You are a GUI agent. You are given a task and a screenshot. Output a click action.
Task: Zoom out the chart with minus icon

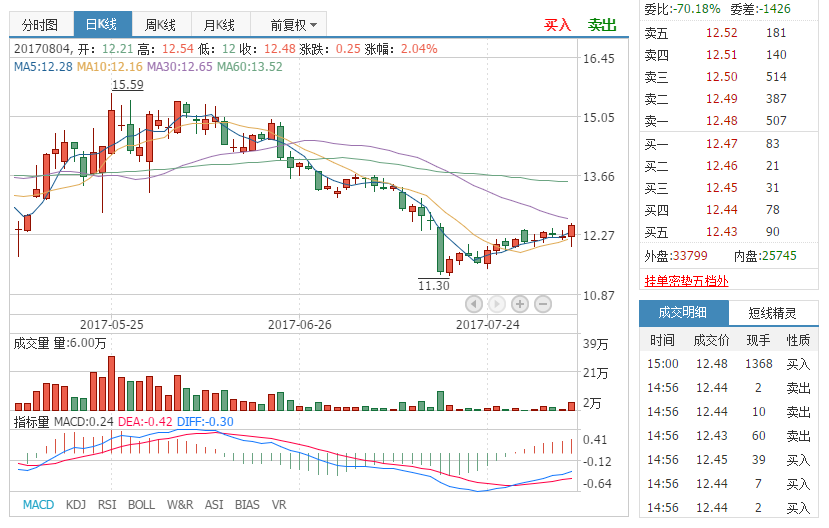(x=543, y=303)
